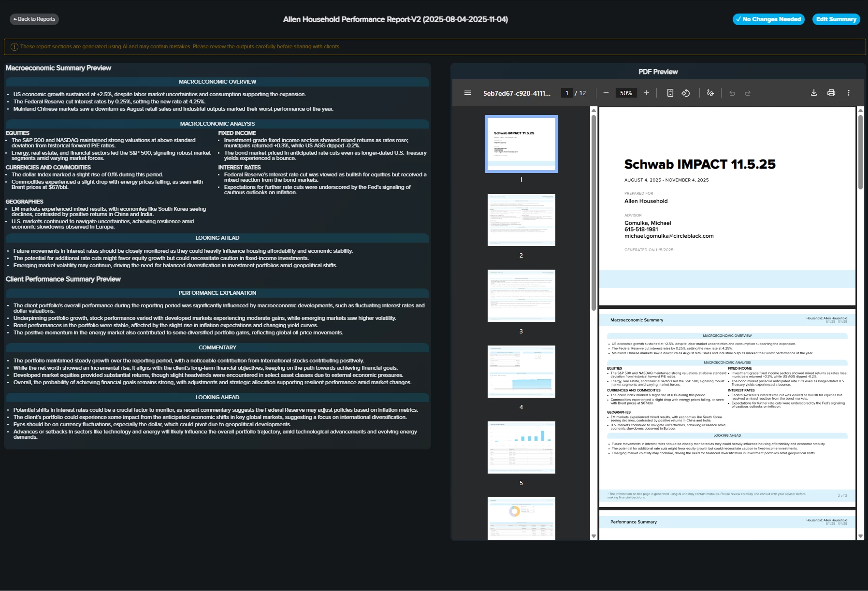Select the draw annotation tool
Image resolution: width=868 pixels, height=591 pixels.
point(710,93)
